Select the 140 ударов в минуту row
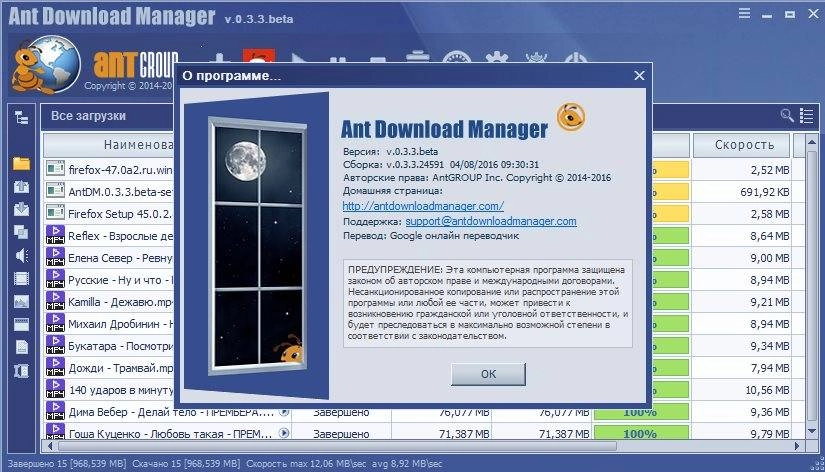 pos(109,390)
